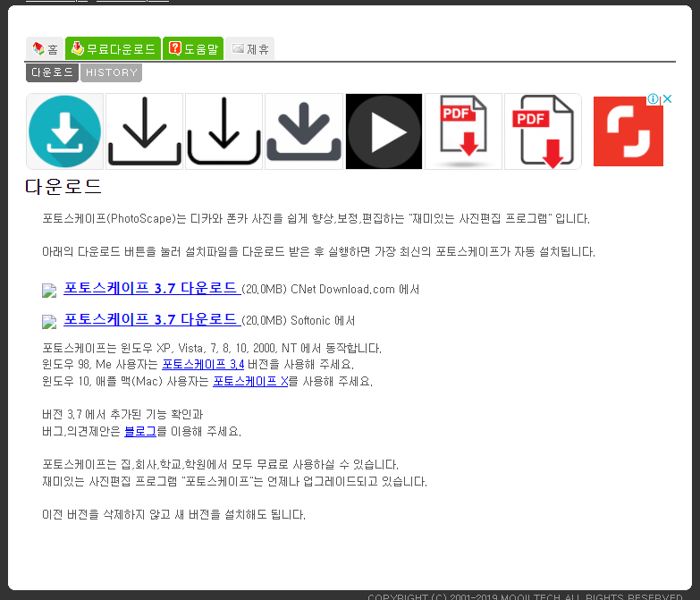Click the second outlined PDF download icon
Image resolution: width=700 pixels, height=600 pixels.
pos(543,131)
